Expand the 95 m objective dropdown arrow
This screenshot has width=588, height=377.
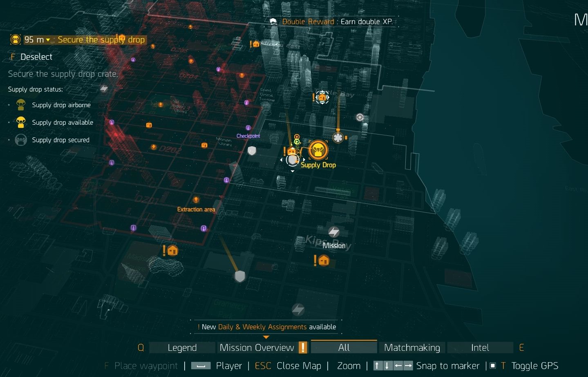(x=48, y=40)
